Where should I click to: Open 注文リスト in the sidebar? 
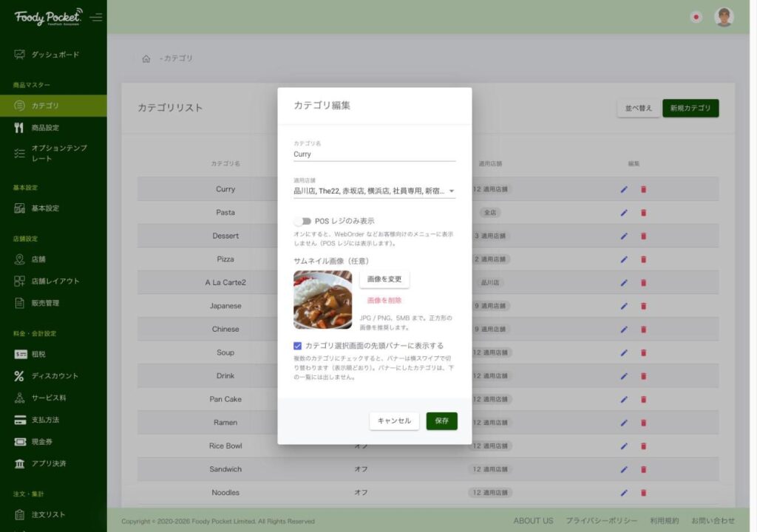coord(53,514)
